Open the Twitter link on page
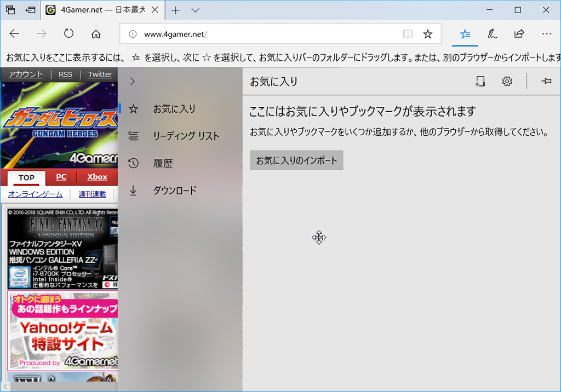561x392 pixels. (x=100, y=74)
